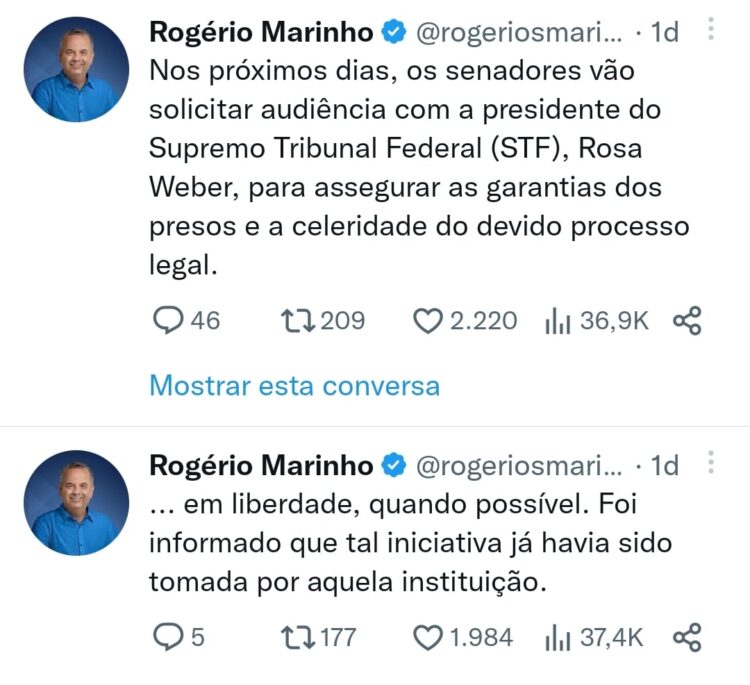Reply to the second tweet with 5 replies
750x685 pixels.
point(167,637)
